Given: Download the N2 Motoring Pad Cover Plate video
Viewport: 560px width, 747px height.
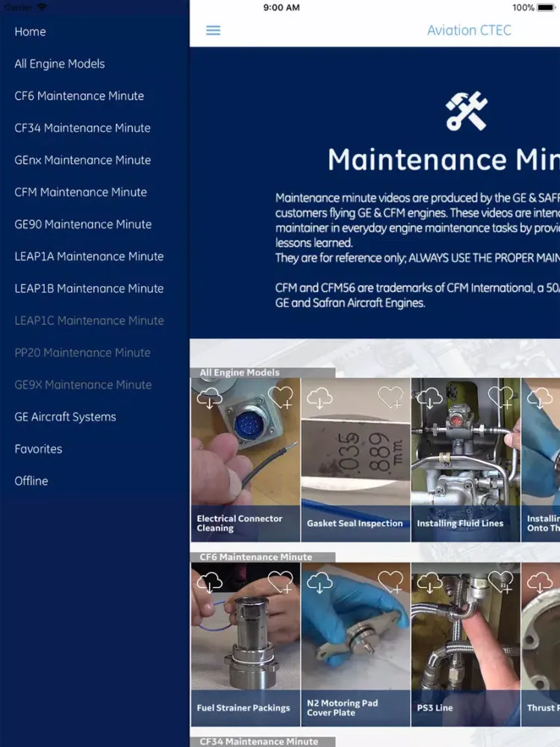Looking at the screenshot, I should tap(320, 582).
